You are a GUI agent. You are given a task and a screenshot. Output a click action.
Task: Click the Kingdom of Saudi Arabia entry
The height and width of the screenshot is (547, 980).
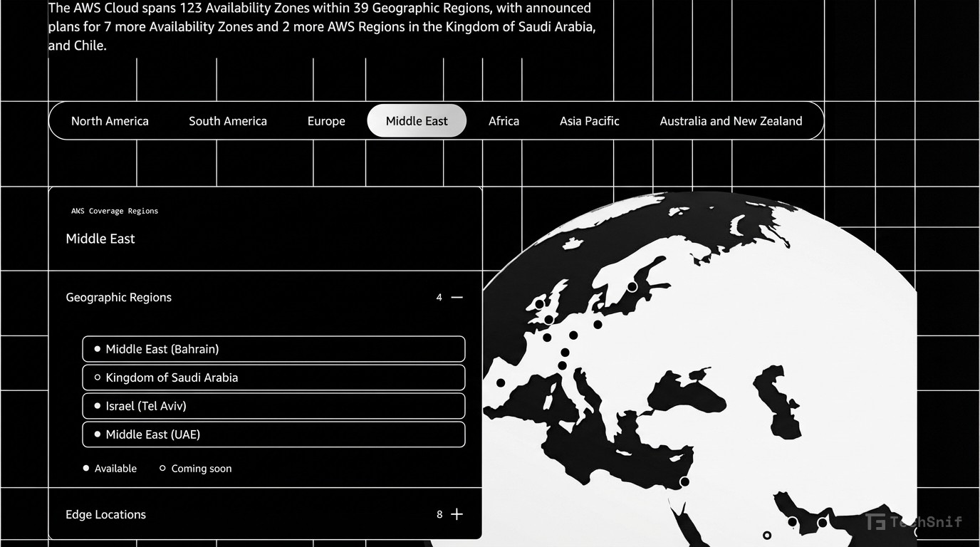click(x=273, y=377)
